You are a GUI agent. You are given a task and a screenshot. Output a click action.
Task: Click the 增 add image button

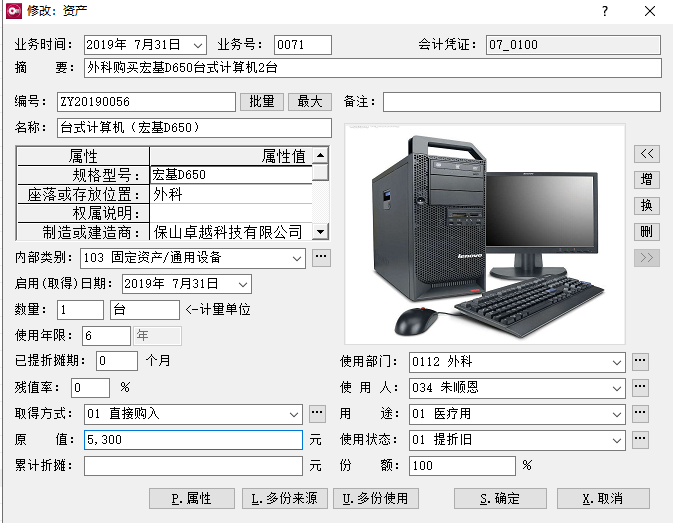[x=647, y=180]
